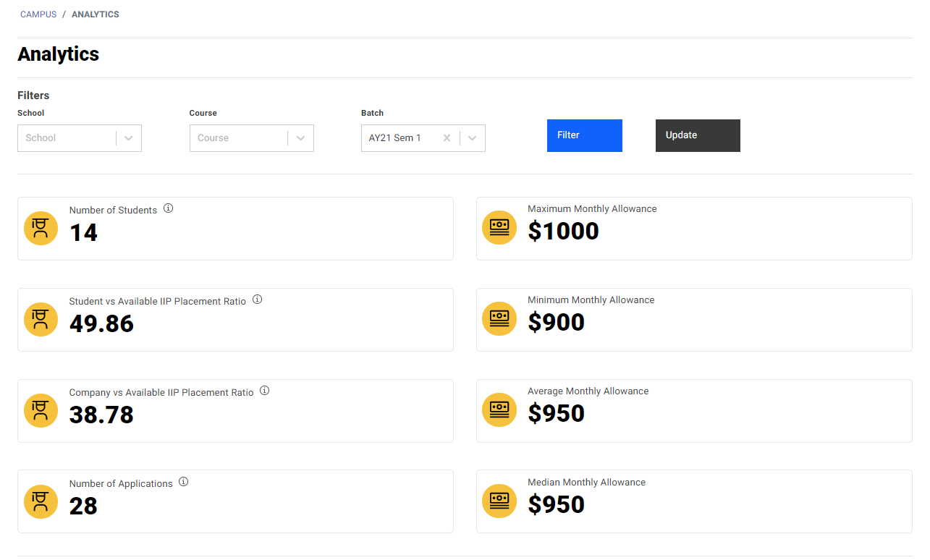Clear the AY21 Sem 1 batch selection
Image resolution: width=930 pixels, height=560 pixels.
(447, 138)
